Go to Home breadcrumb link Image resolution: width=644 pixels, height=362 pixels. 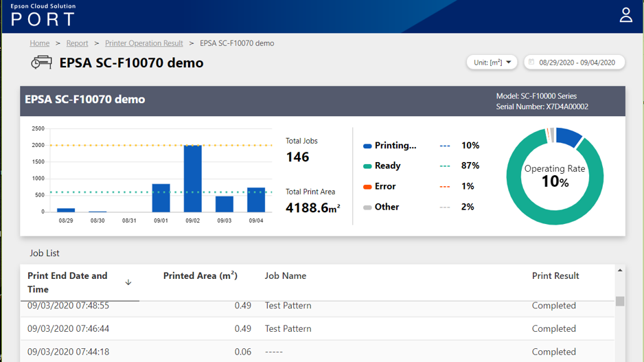pos(39,43)
